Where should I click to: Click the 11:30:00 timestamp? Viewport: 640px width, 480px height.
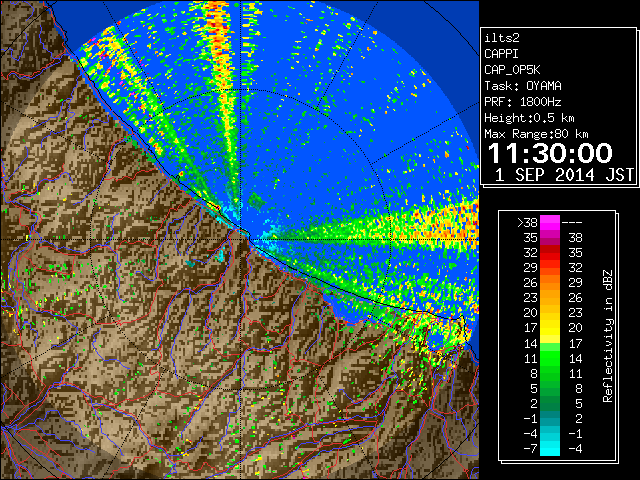tap(550, 153)
